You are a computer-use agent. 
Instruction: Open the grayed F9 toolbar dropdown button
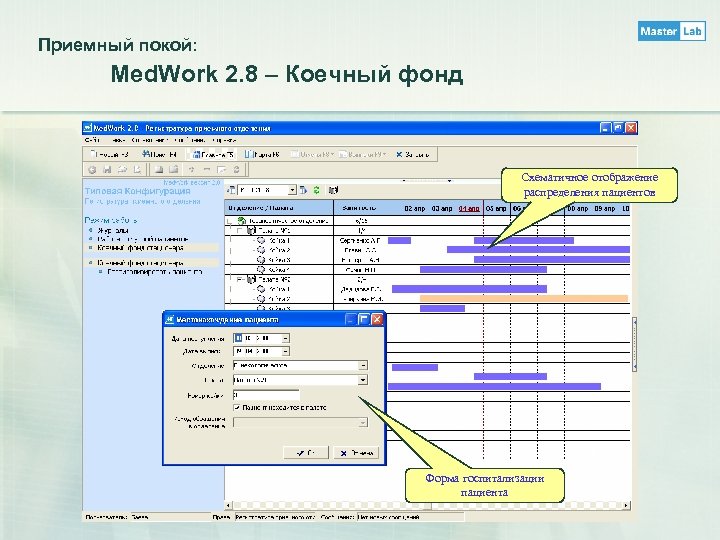[x=363, y=155]
